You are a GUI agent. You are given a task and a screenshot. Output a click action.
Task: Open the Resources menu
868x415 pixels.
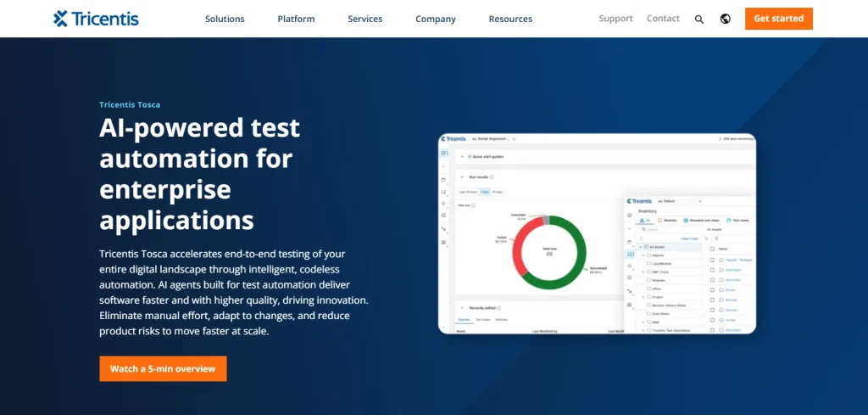[x=510, y=19]
